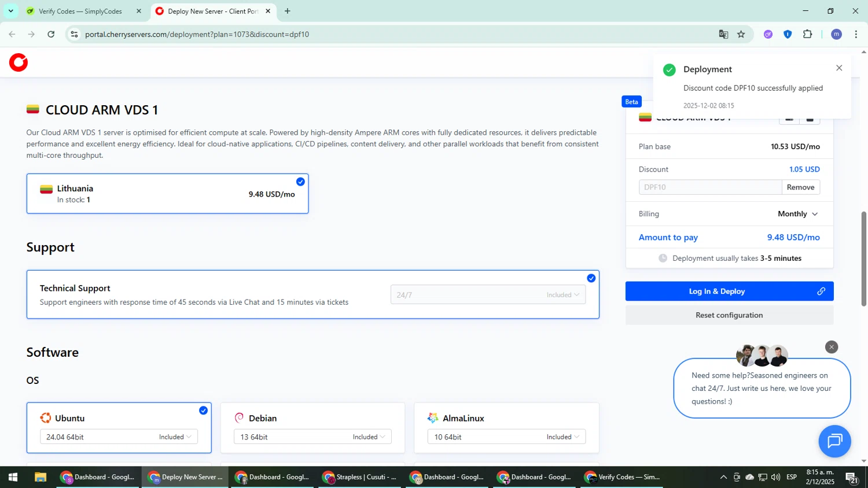Image resolution: width=868 pixels, height=488 pixels.
Task: Open the Ubuntu 24.04 64bit version dropdown
Action: tap(119, 437)
